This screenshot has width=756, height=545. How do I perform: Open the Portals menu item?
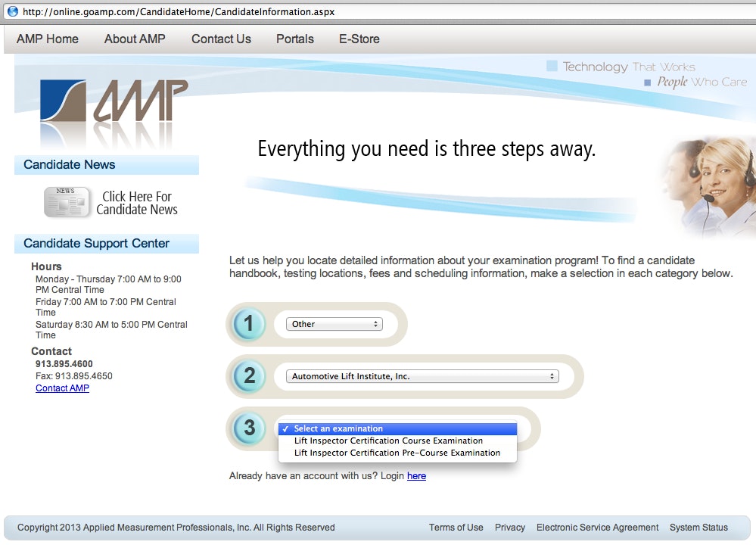coord(294,39)
